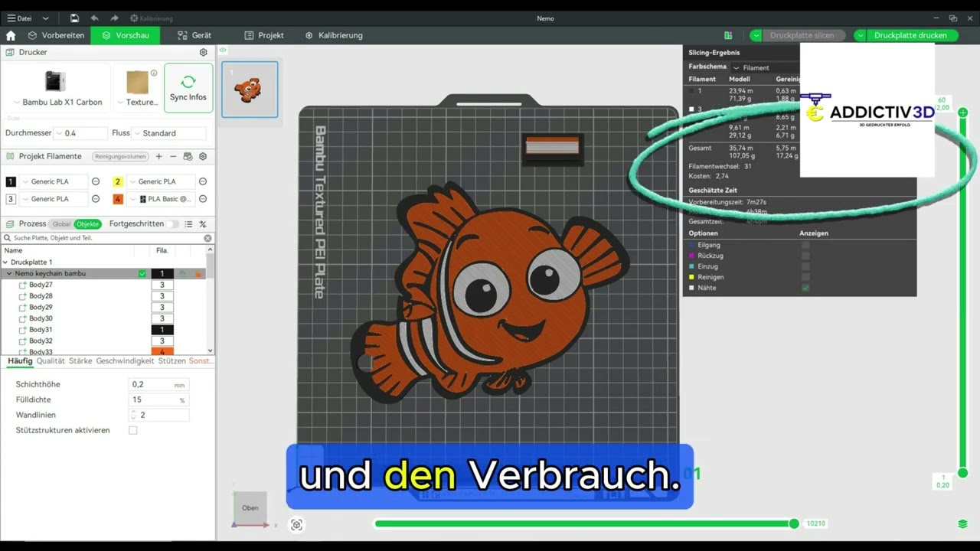This screenshot has height=551, width=980.
Task: Open the Qualität settings tab
Action: click(51, 360)
